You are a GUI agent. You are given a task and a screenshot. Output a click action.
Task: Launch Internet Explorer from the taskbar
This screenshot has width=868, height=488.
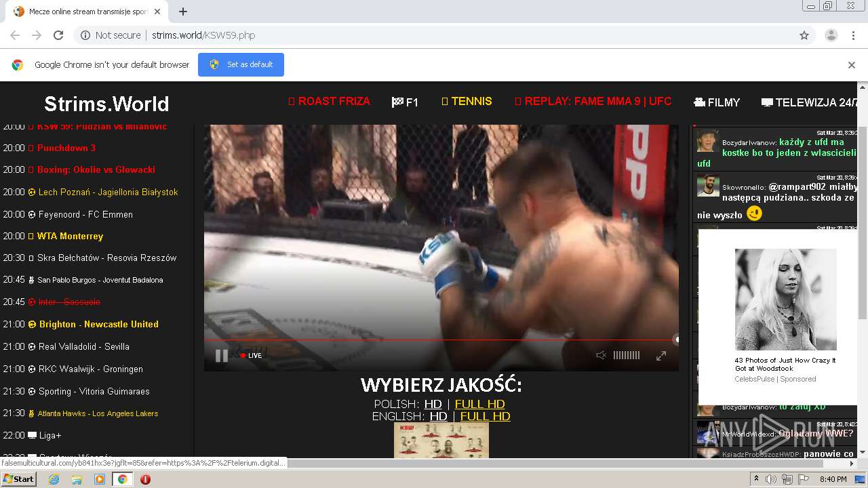(x=54, y=479)
